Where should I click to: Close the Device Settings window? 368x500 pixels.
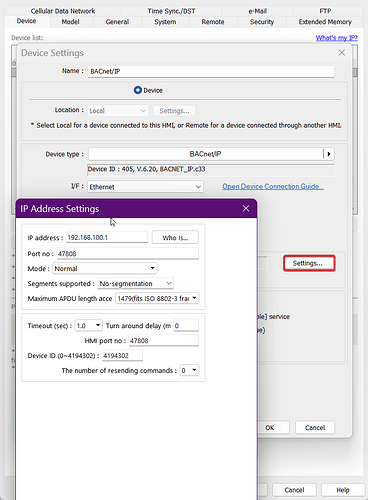click(342, 53)
